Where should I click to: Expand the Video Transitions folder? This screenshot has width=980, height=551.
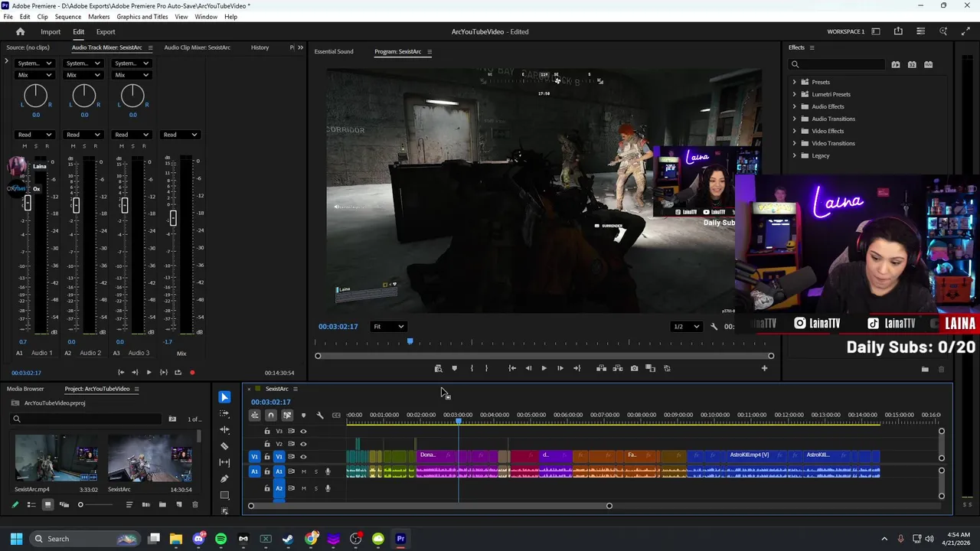(794, 143)
